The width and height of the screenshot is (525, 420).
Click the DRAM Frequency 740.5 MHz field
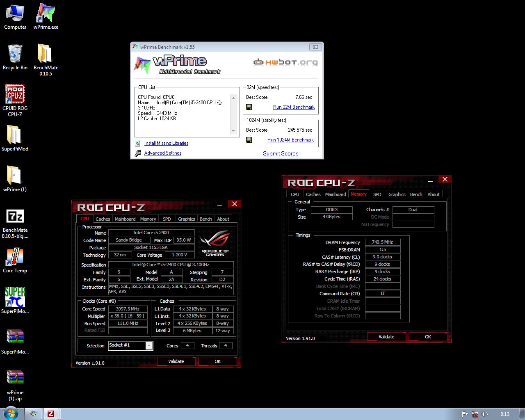click(x=382, y=242)
